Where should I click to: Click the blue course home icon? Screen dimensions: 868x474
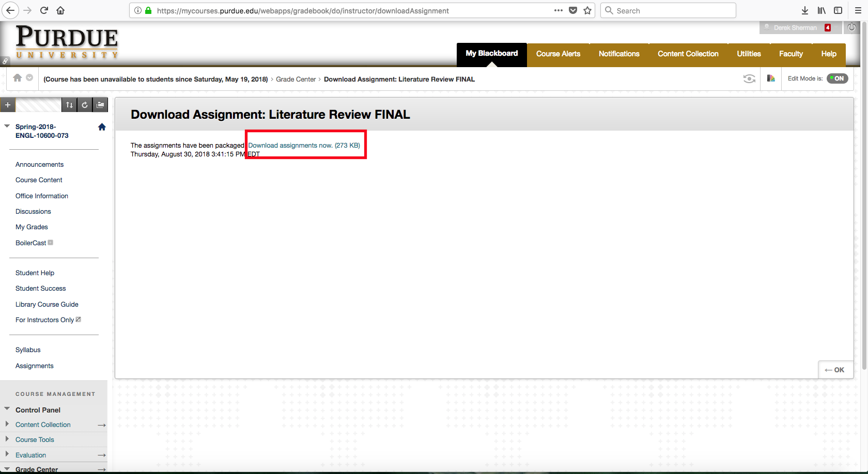coord(102,127)
